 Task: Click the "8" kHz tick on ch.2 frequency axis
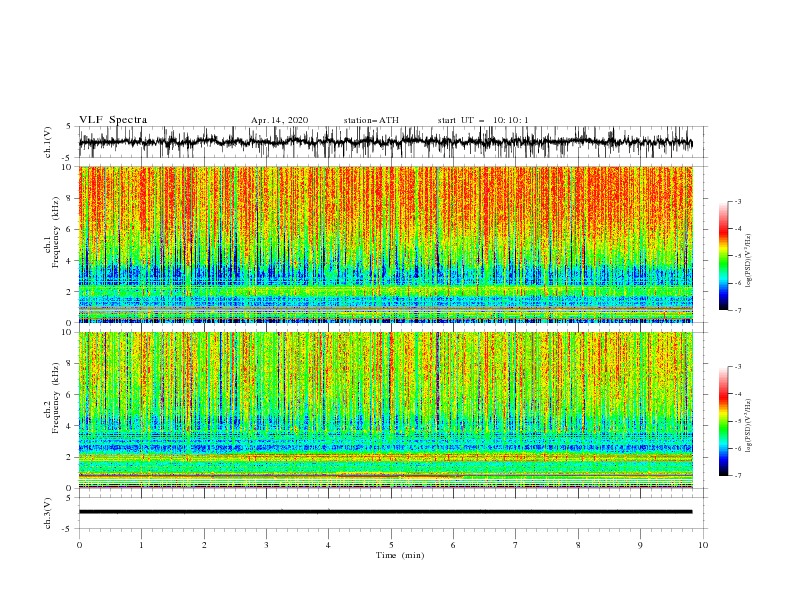click(x=70, y=364)
